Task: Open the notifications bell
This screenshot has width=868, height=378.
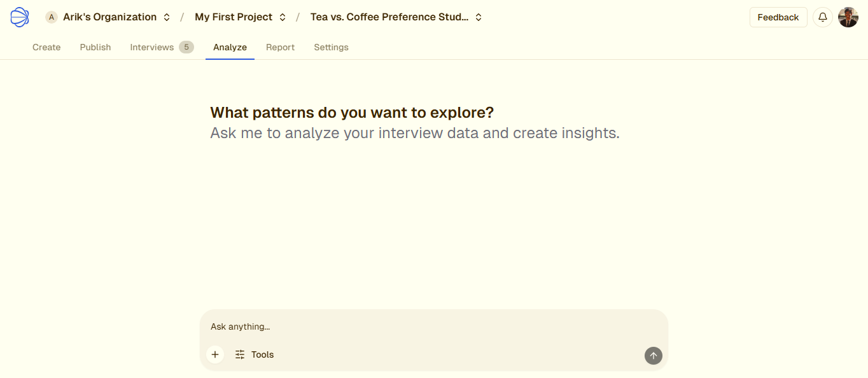Action: tap(823, 17)
